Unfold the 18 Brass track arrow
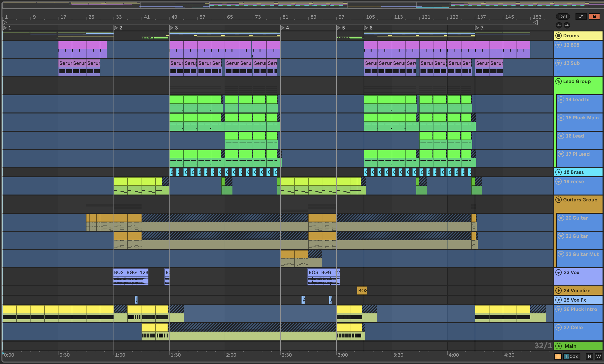This screenshot has height=364, width=604. click(558, 172)
